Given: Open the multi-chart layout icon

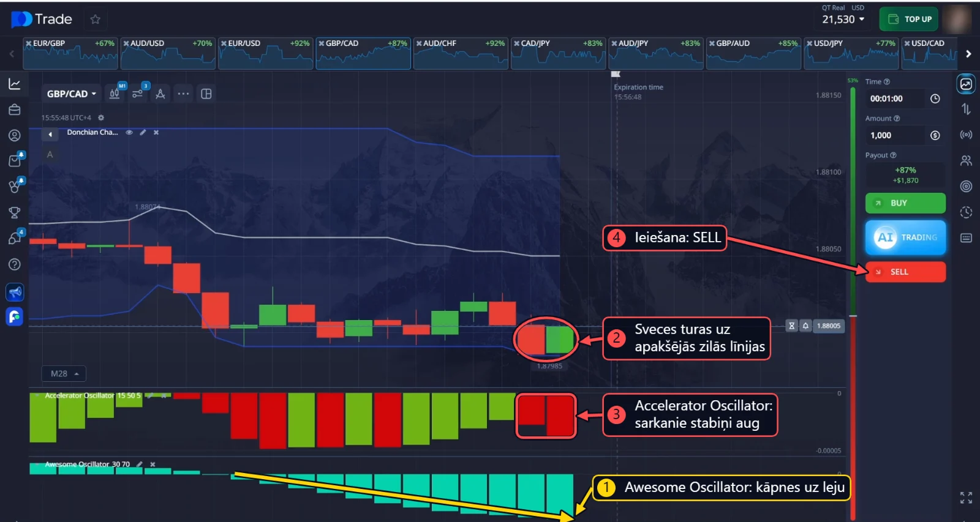Looking at the screenshot, I should point(206,94).
